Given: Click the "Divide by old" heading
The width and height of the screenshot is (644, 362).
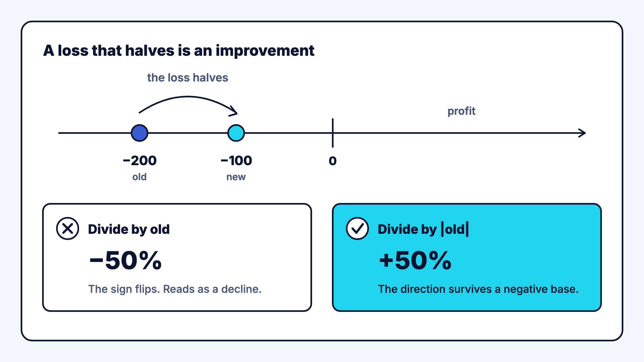Looking at the screenshot, I should tap(129, 230).
